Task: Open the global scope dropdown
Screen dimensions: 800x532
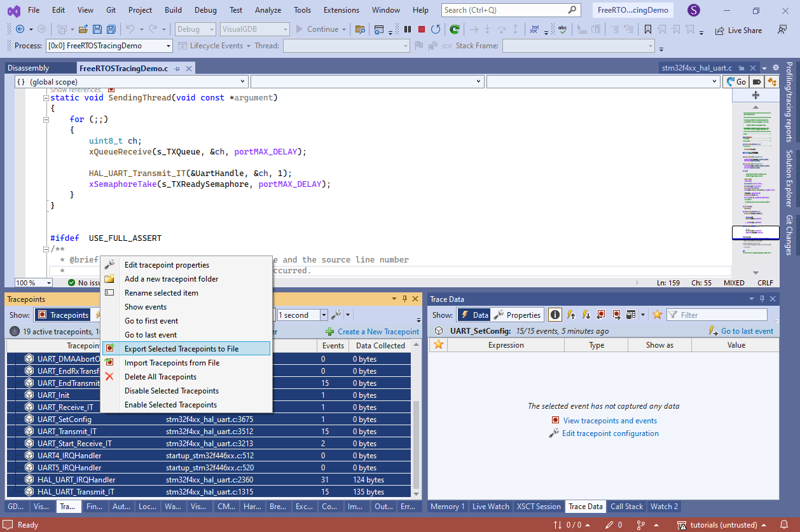Action: point(131,81)
